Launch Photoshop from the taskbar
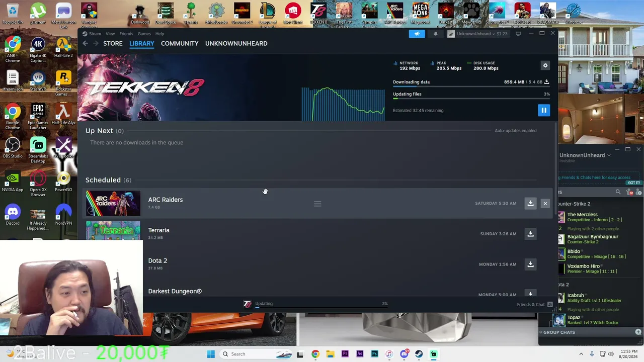 374,354
